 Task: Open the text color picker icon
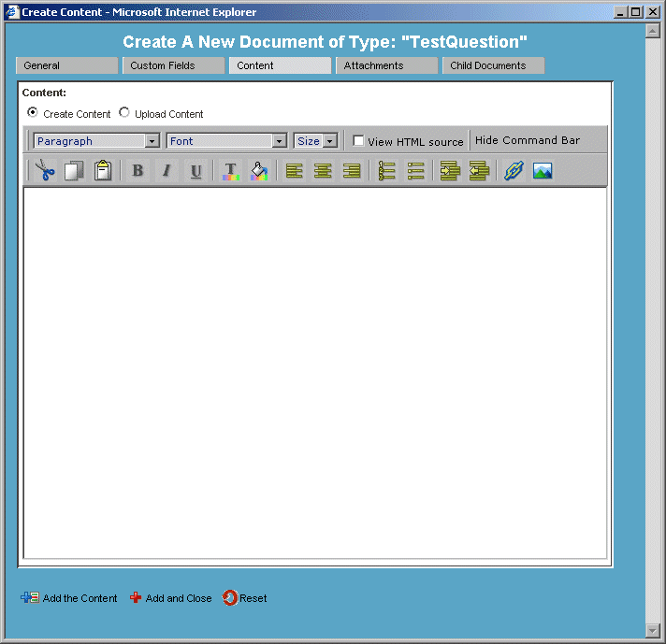[x=231, y=171]
